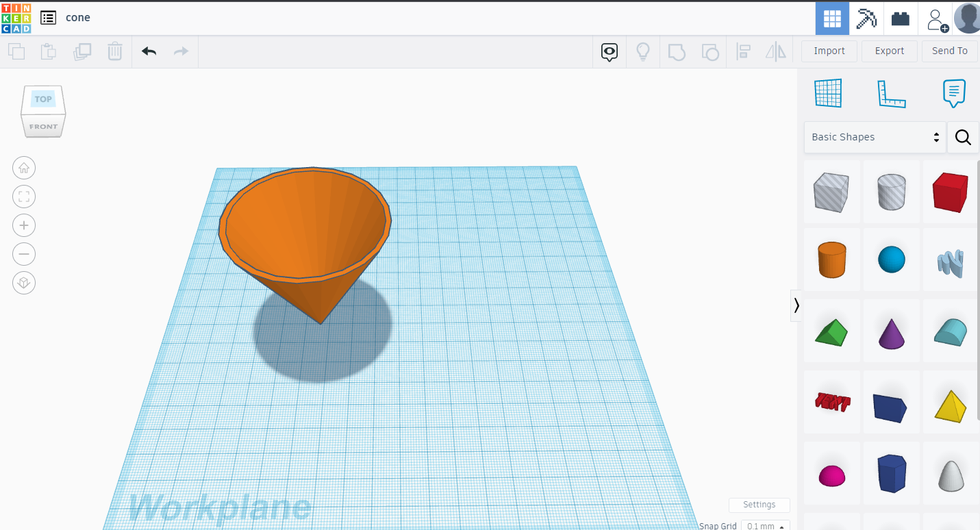Select the blue Sphere shape

(x=892, y=260)
